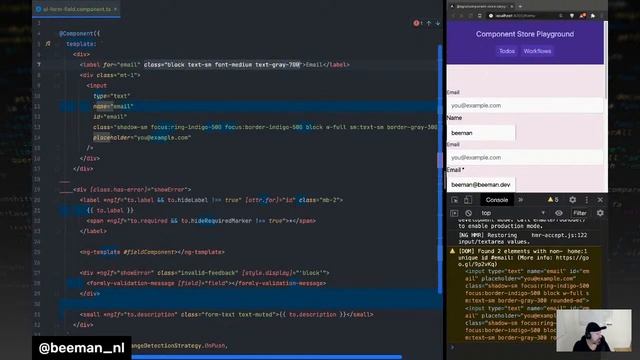The image size is (640, 360).
Task: Click the DOM warning triangle icon in console
Action: tap(452, 251)
